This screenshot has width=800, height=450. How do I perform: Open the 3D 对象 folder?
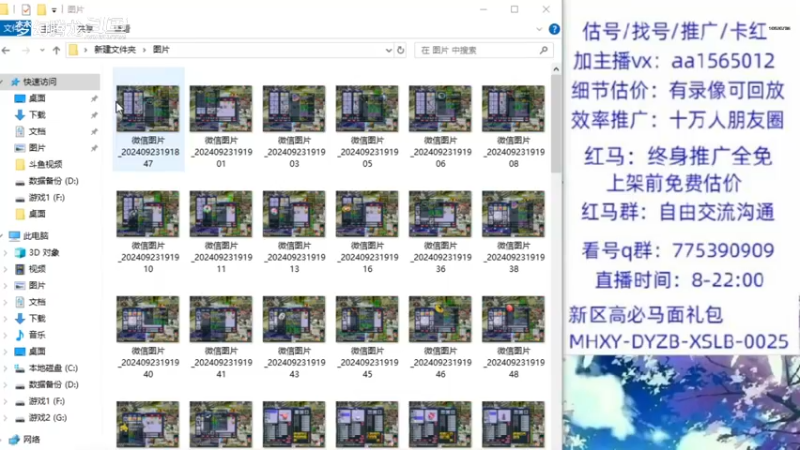[x=44, y=253]
